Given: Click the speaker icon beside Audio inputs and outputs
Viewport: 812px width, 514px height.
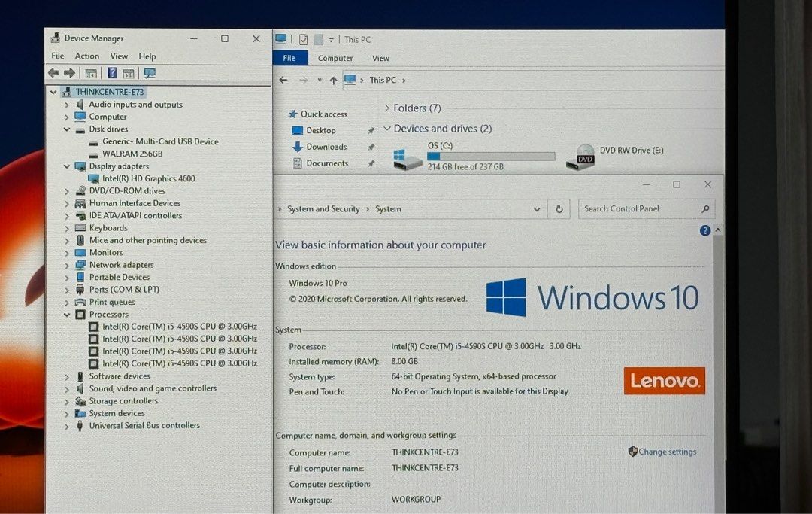Looking at the screenshot, I should click(80, 105).
